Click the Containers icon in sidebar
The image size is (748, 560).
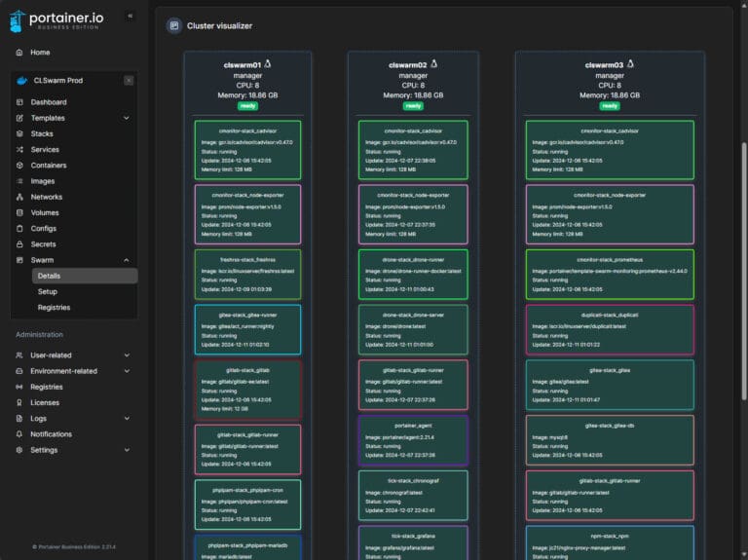19,166
